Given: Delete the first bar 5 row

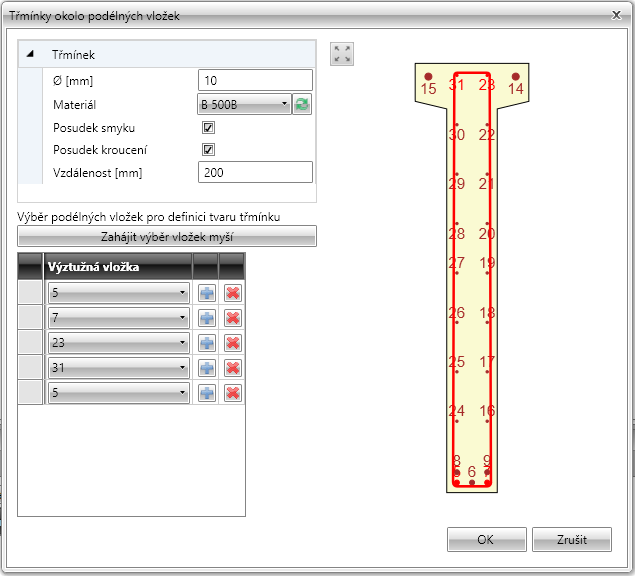Looking at the screenshot, I should (x=233, y=293).
